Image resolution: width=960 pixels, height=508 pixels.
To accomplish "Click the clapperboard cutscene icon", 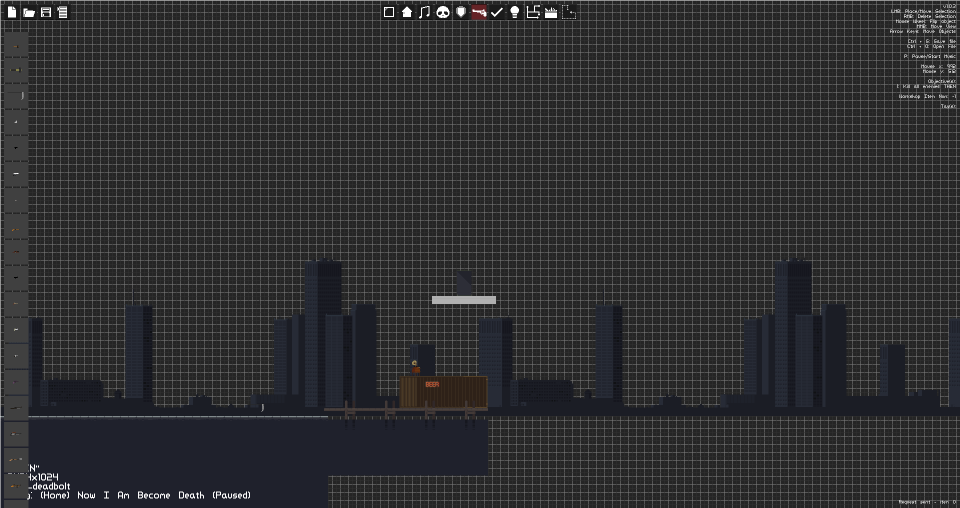I will [550, 12].
